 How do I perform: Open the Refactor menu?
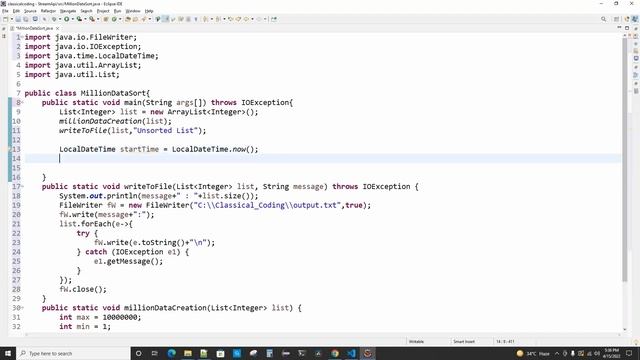[48, 11]
